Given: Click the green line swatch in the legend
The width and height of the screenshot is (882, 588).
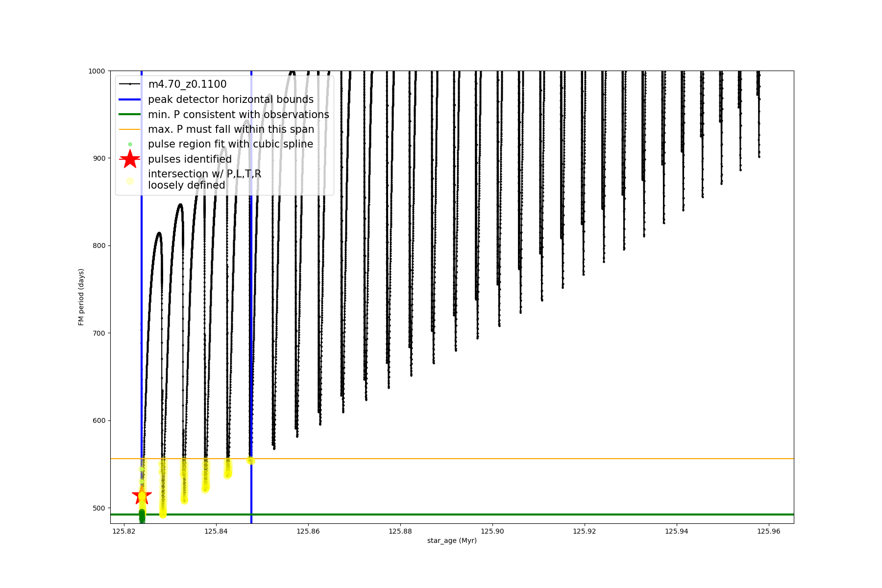Looking at the screenshot, I should coord(130,115).
